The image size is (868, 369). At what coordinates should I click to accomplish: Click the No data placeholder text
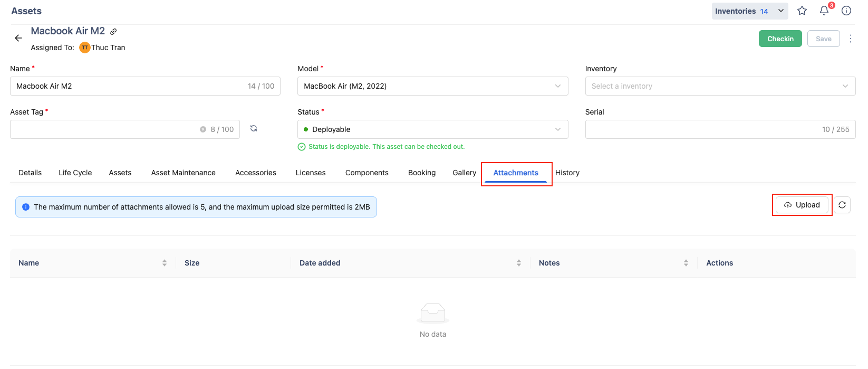pos(433,334)
